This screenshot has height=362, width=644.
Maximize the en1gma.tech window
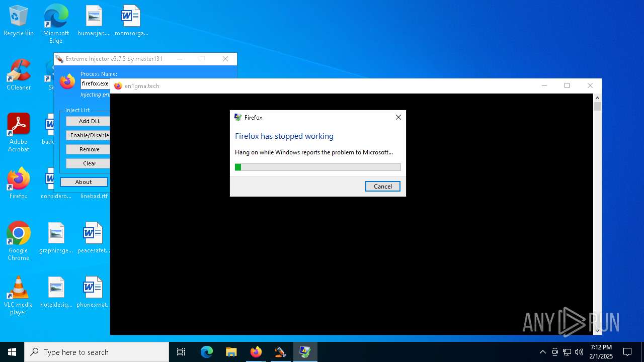point(567,85)
